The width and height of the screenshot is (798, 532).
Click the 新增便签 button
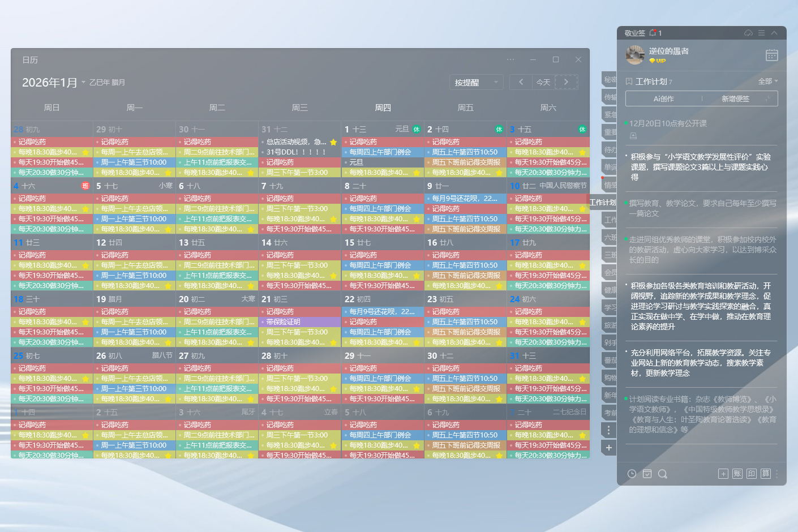click(x=735, y=98)
